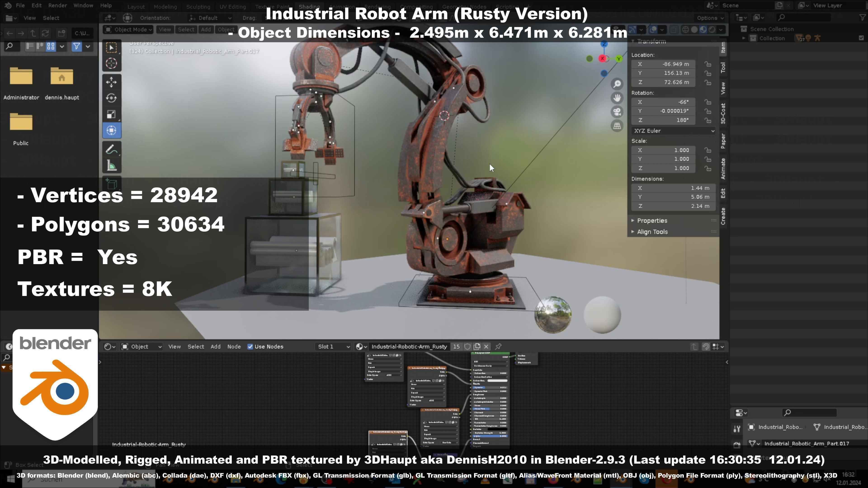Toggle lock on Location X

tap(708, 64)
